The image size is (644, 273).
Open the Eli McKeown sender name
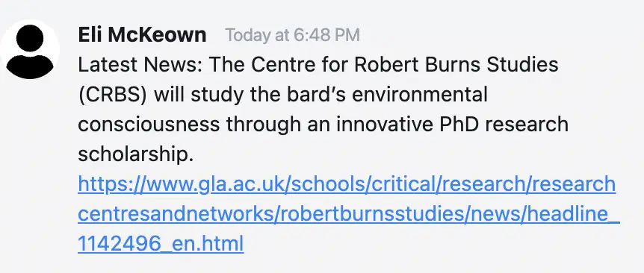point(142,35)
